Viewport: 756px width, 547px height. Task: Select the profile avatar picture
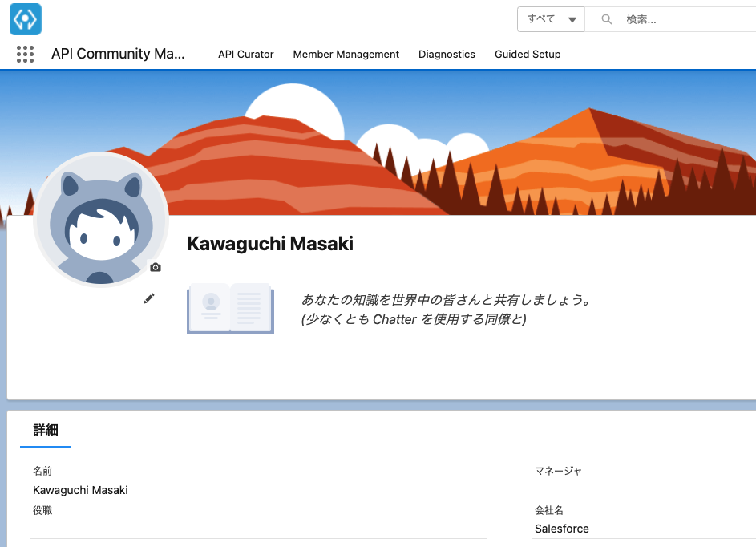[100, 219]
